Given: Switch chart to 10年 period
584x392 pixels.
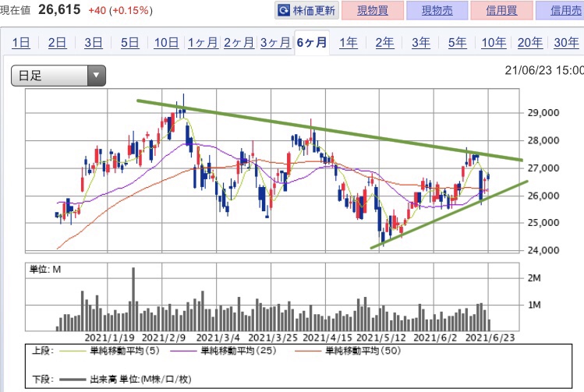Looking at the screenshot, I should 494,43.
